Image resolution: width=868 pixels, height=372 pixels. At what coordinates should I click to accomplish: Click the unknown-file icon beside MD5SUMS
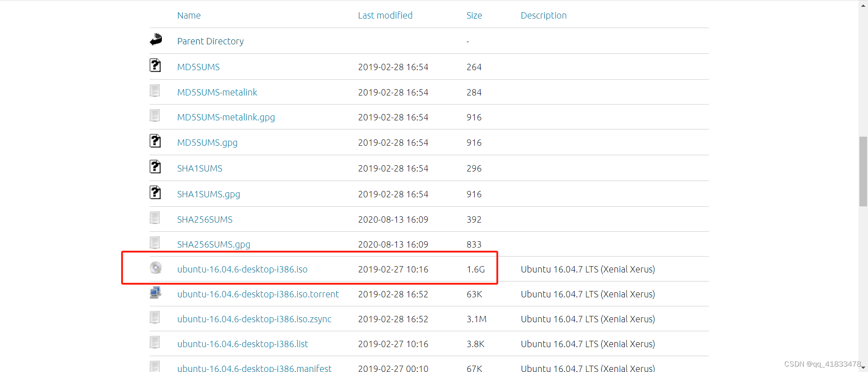click(155, 66)
